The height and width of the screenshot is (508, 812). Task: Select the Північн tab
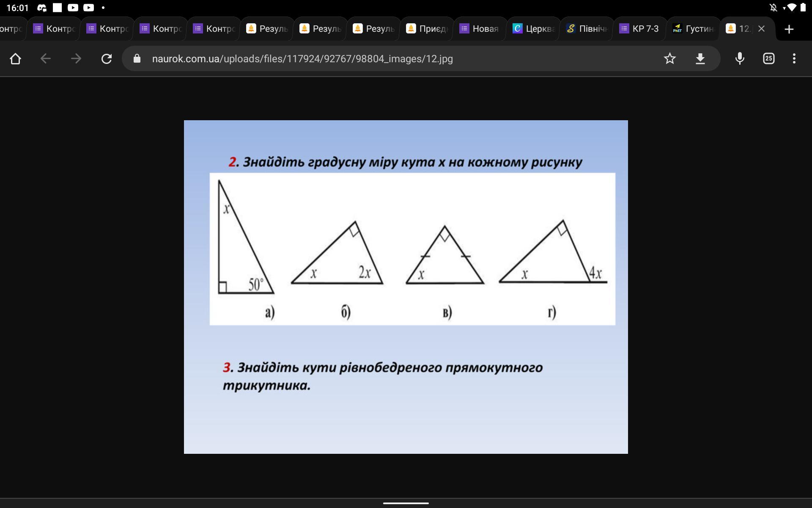586,29
